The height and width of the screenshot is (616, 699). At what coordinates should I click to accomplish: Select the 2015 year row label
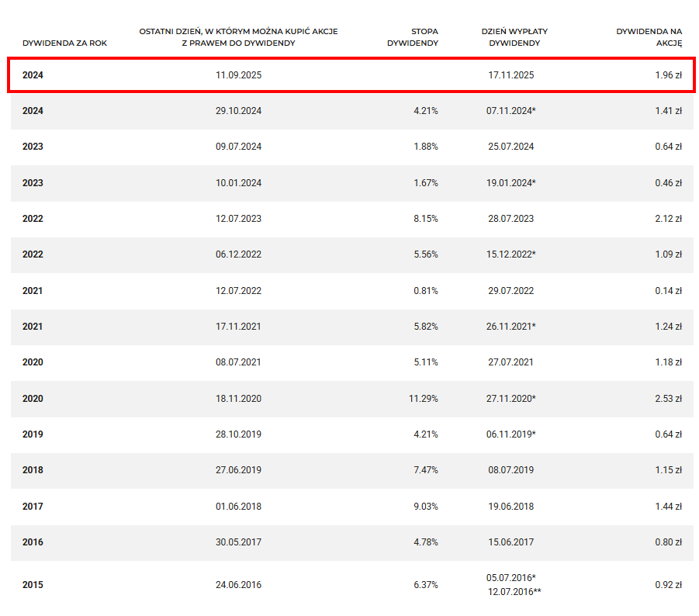click(33, 585)
